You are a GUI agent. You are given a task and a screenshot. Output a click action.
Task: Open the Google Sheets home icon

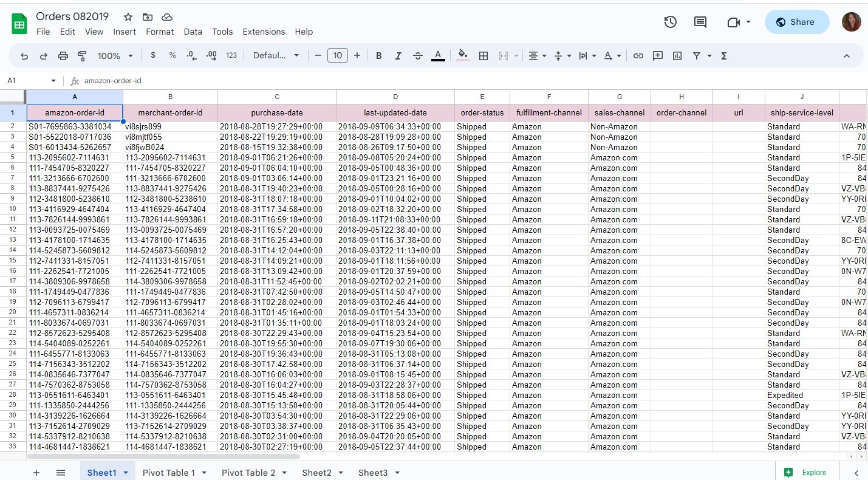tap(19, 24)
